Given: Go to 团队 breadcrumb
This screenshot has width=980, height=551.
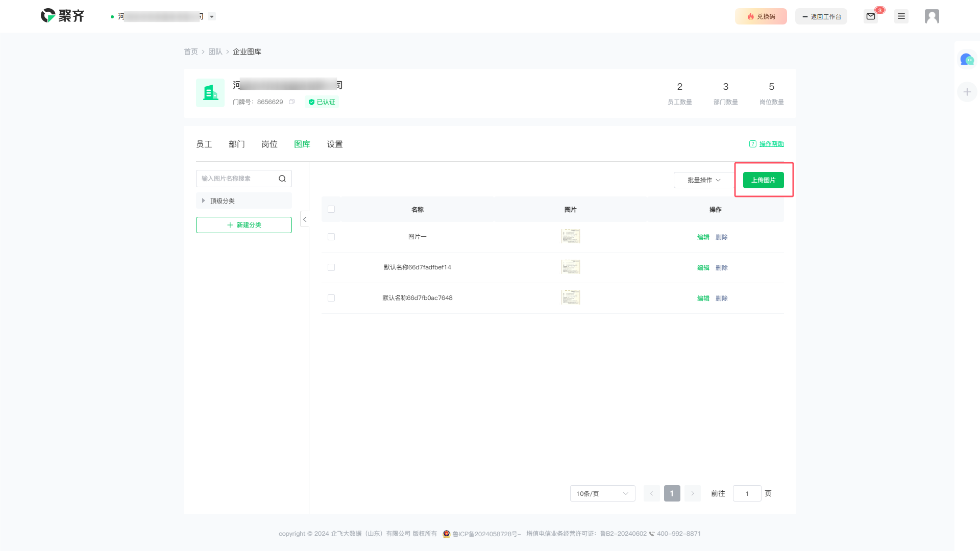Looking at the screenshot, I should click(x=215, y=52).
